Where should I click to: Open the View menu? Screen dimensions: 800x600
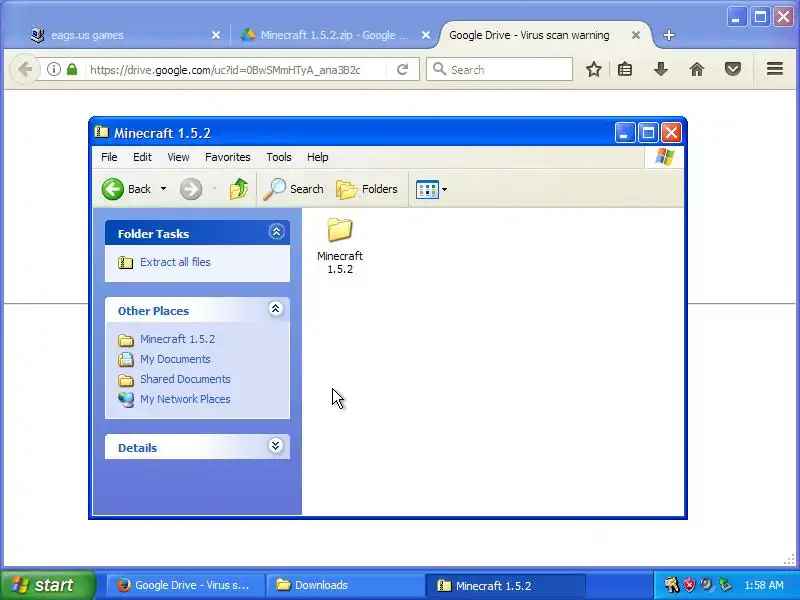click(178, 157)
